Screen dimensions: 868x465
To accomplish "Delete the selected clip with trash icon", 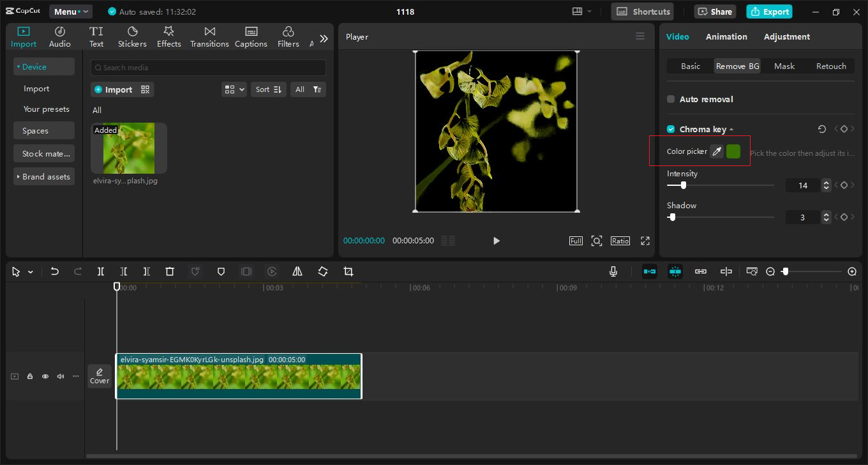I will pos(170,271).
